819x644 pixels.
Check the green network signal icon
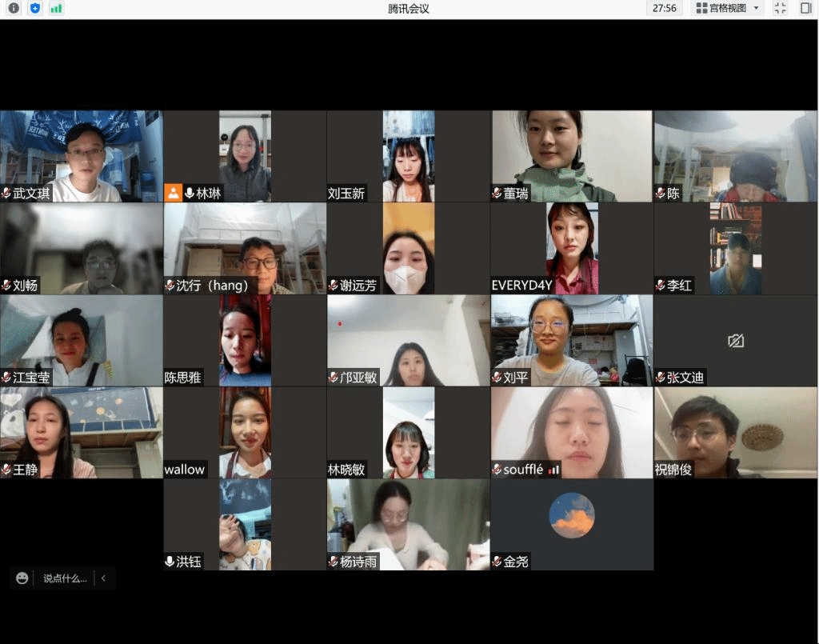point(56,8)
